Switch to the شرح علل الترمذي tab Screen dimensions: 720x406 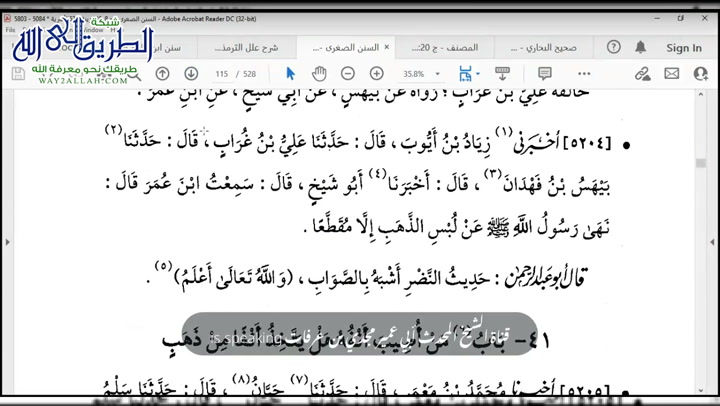coord(247,48)
